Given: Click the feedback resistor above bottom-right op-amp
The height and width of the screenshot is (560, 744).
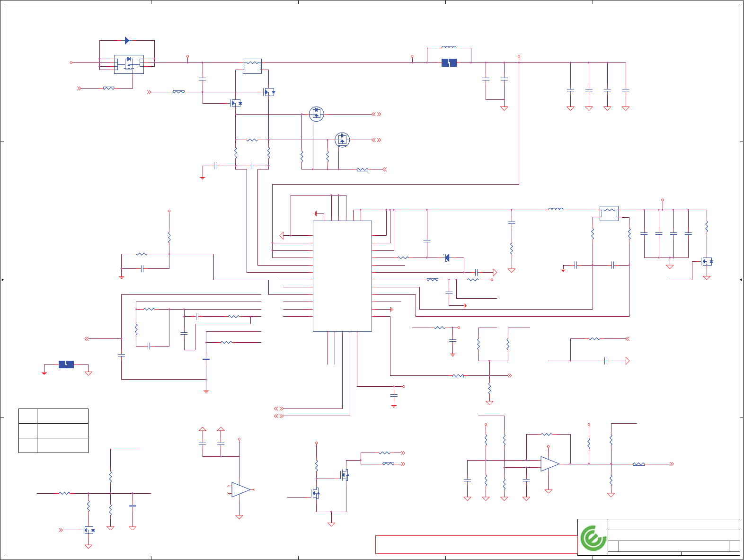Looking at the screenshot, I should pos(547,434).
